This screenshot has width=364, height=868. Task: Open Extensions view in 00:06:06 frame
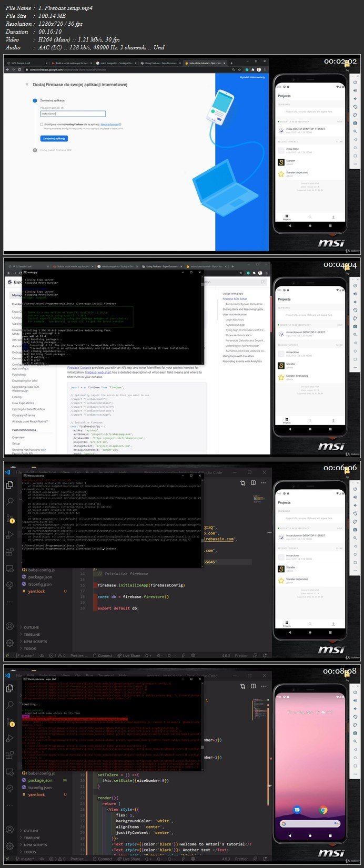(x=9, y=552)
